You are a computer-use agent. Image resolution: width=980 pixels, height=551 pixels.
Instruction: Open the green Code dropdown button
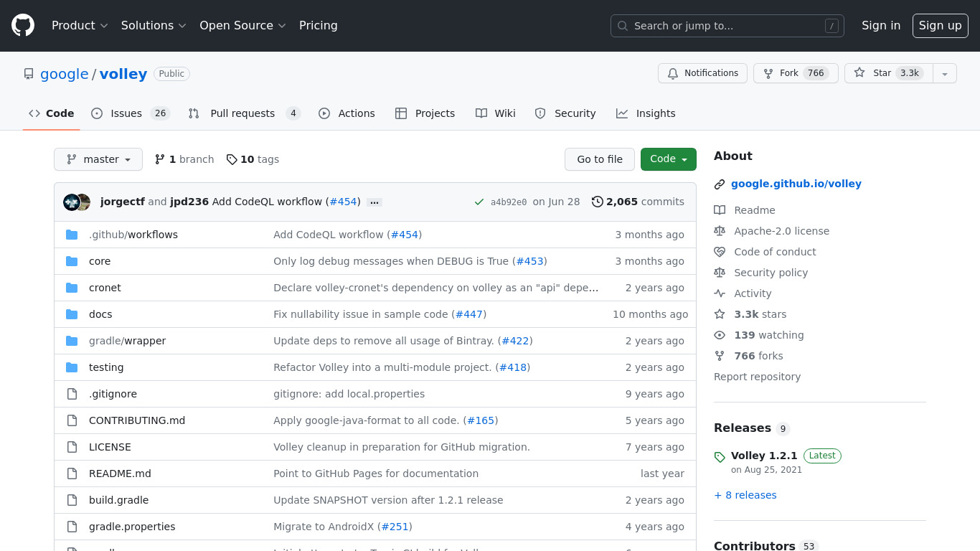[669, 159]
